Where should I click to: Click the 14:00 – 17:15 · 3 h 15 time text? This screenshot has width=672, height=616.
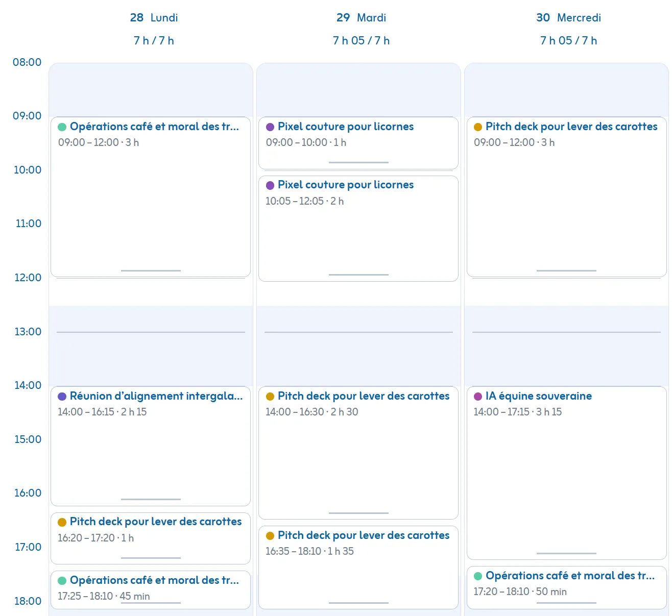click(x=517, y=412)
